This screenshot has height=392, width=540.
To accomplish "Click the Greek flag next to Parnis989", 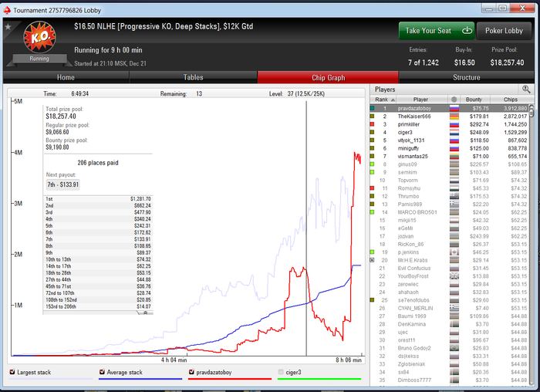I will click(x=454, y=204).
